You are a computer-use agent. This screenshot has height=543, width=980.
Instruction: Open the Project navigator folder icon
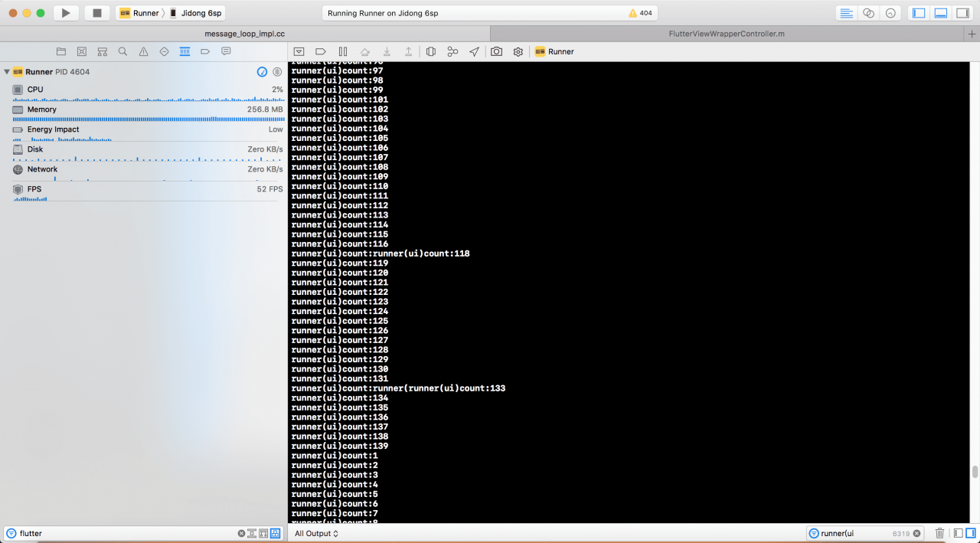61,51
